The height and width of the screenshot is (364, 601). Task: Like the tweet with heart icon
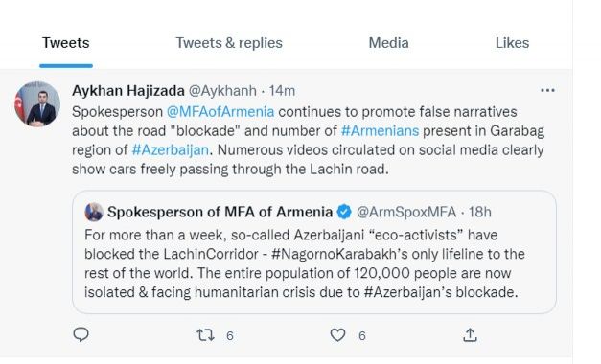(x=337, y=335)
